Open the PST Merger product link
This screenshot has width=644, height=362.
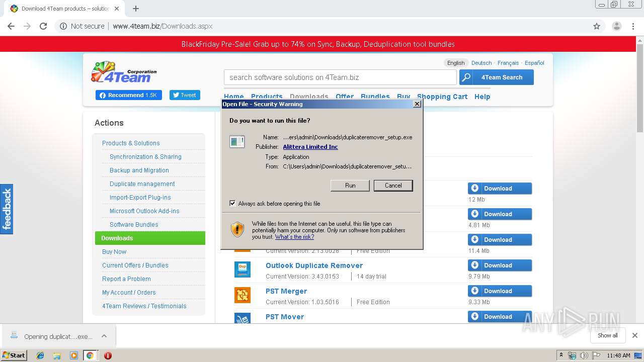tap(286, 291)
